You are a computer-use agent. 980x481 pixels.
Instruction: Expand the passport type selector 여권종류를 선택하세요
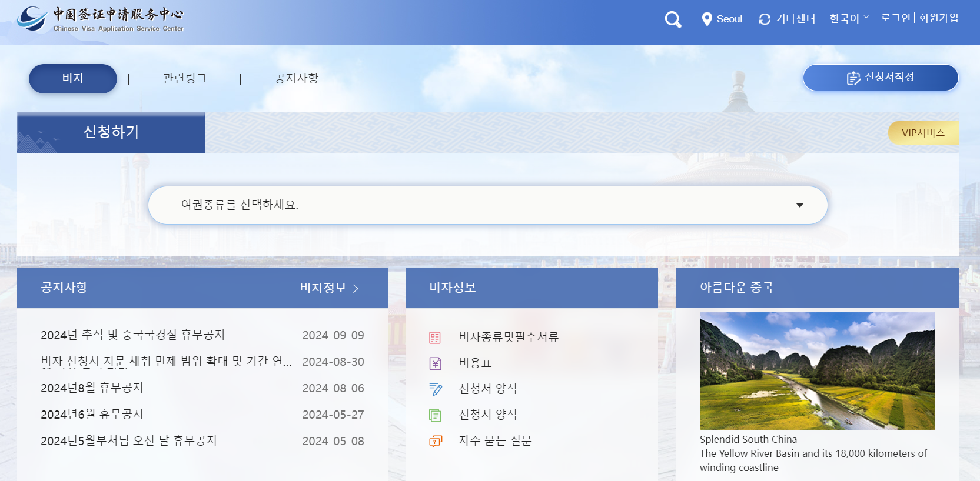(488, 205)
